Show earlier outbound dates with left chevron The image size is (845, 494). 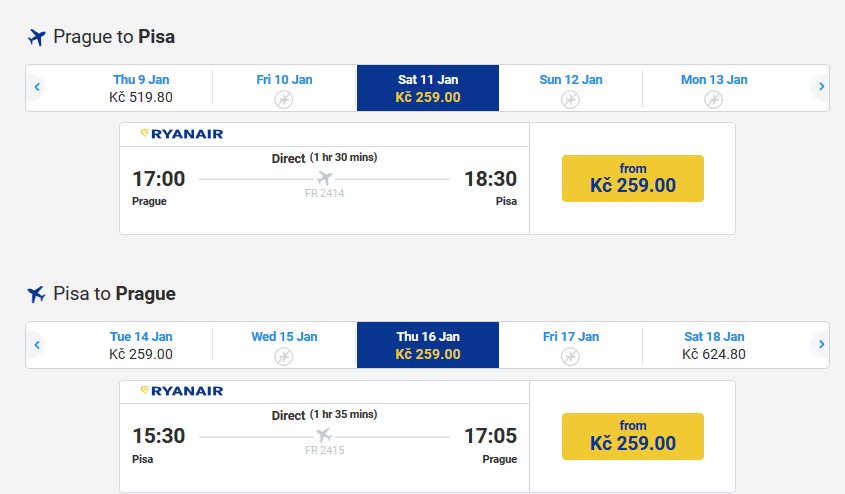tap(37, 87)
